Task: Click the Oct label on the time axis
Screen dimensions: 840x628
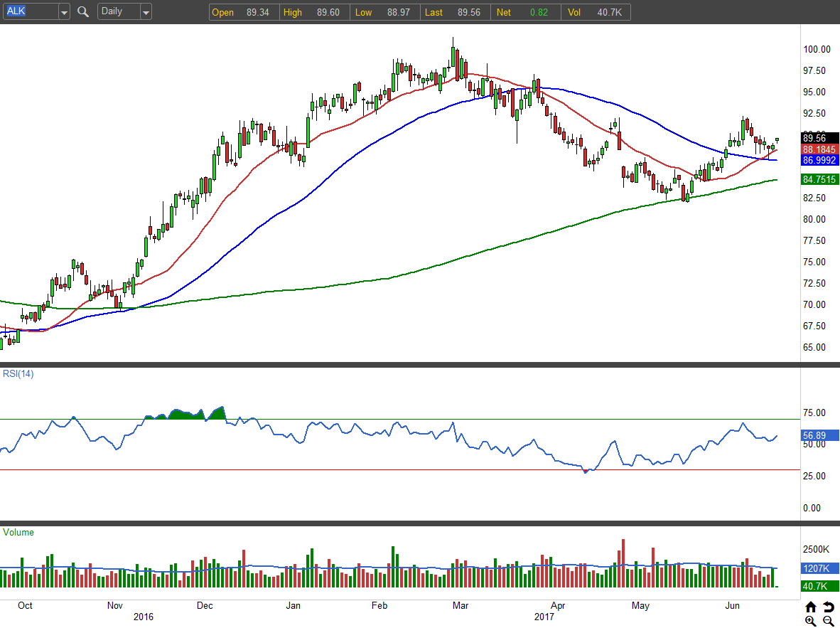Action: 25,605
